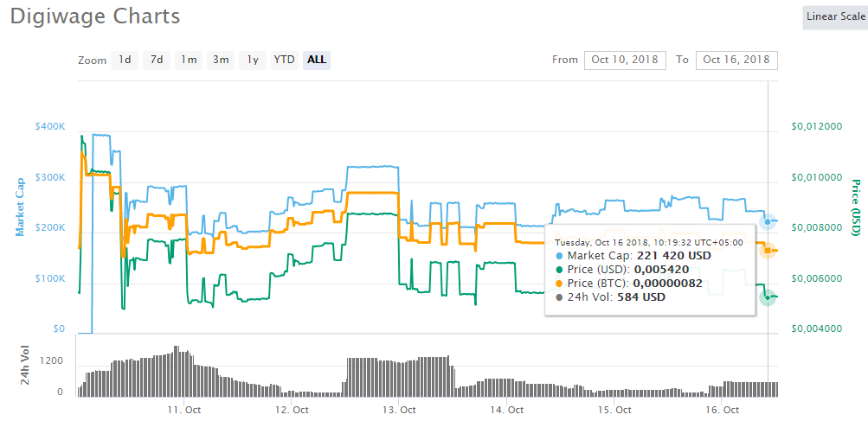This screenshot has height=421, width=868.
Task: Click the 14. Oct date label
Action: pos(506,411)
